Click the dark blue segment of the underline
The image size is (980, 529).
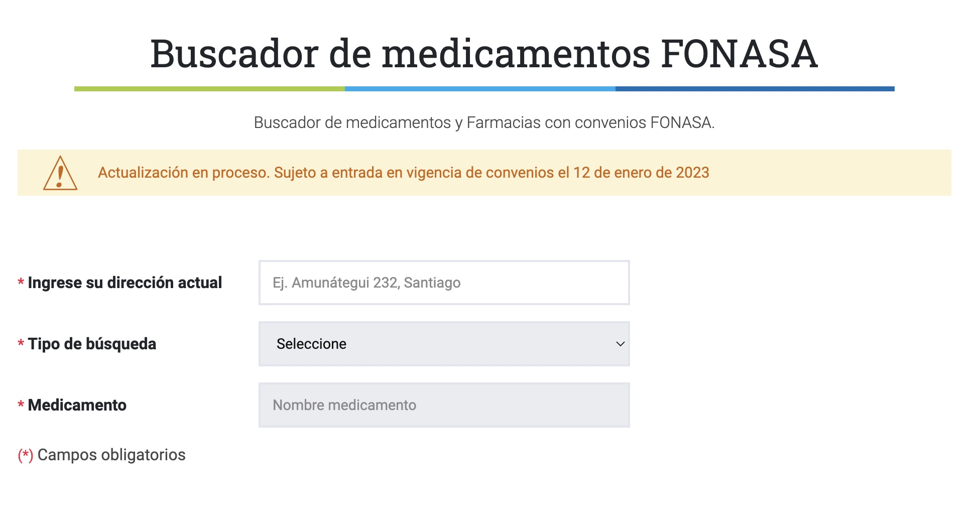pos(755,89)
